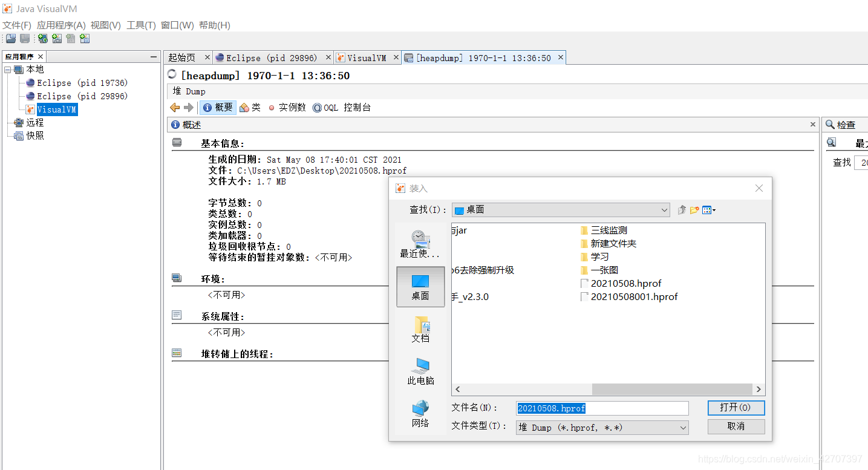868x470 pixels.
Task: Open the 文件(F) menu
Action: click(17, 25)
